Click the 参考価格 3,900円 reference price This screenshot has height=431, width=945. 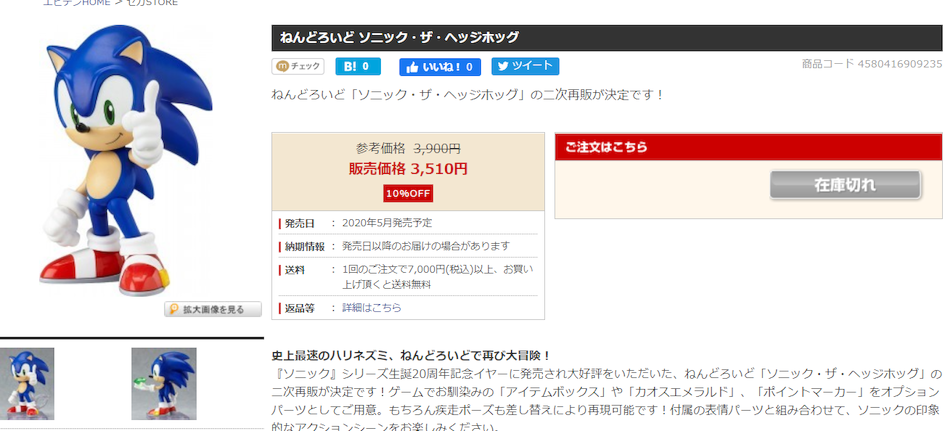click(408, 148)
